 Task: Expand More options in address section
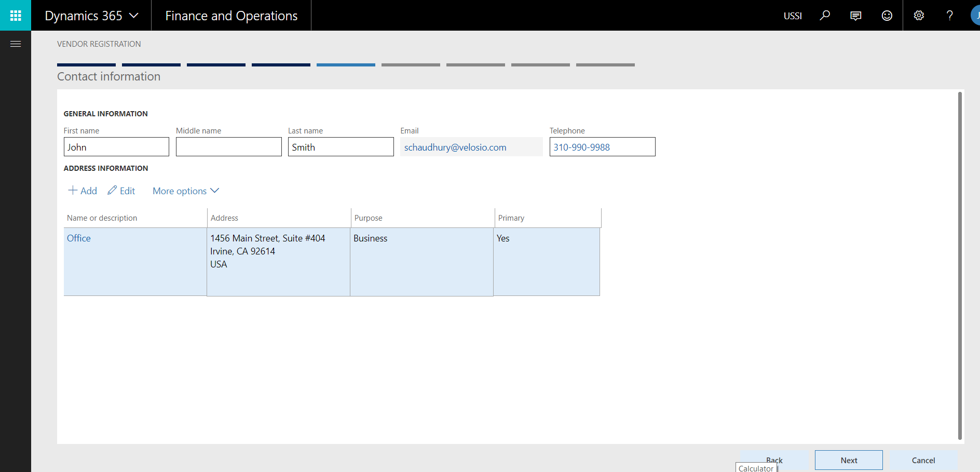tap(185, 191)
